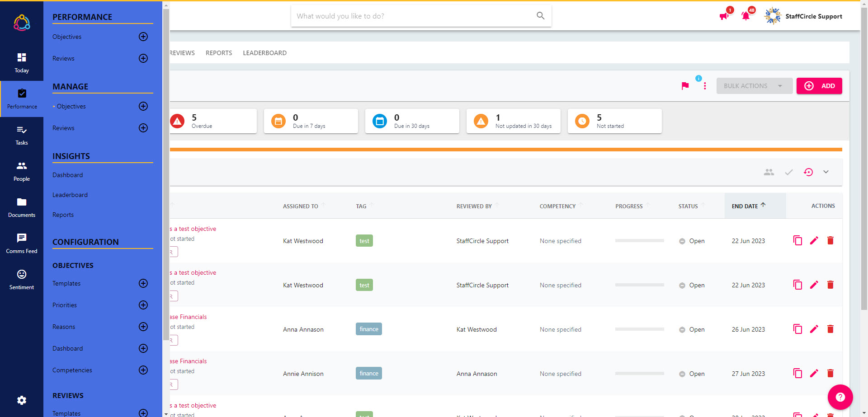
Task: Filter by Not updated in 30 days card
Action: 514,121
